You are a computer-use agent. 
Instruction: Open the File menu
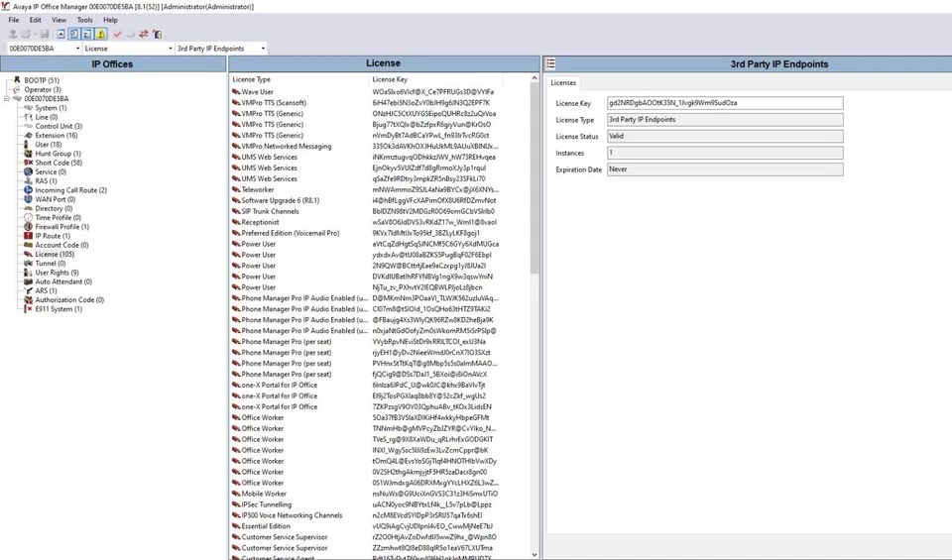13,20
